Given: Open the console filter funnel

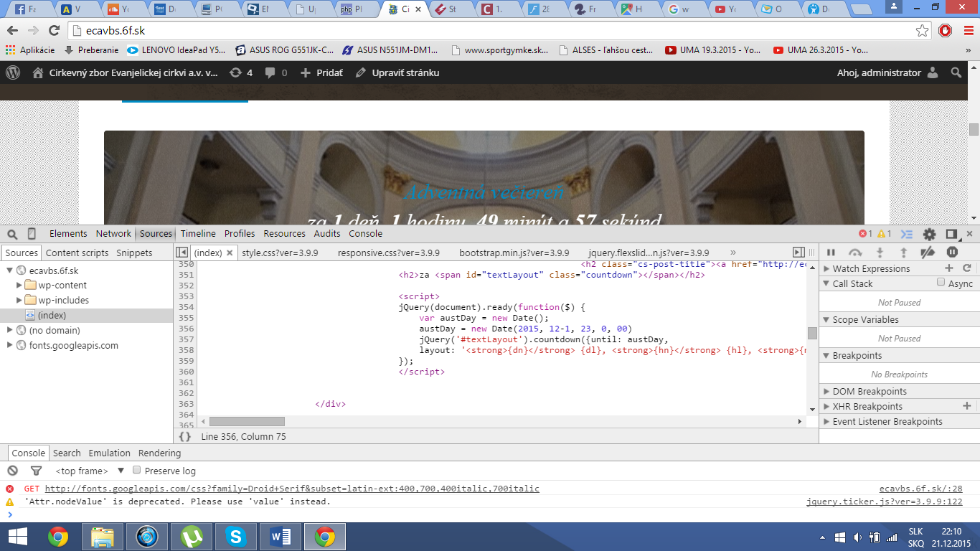Looking at the screenshot, I should tap(36, 471).
